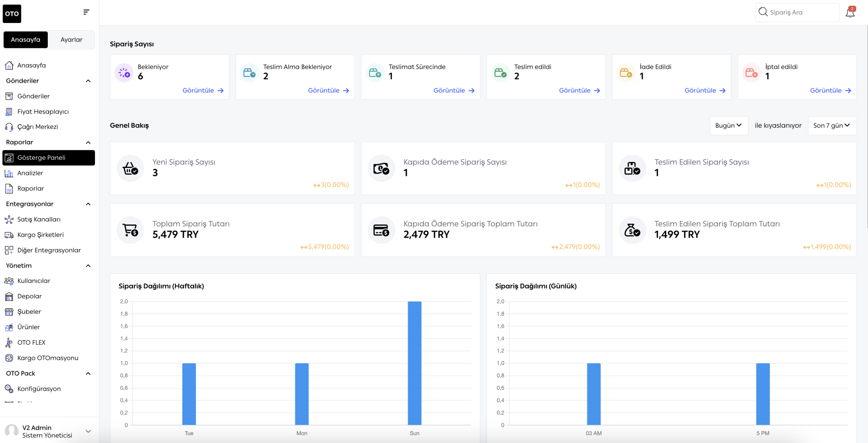This screenshot has width=868, height=443.
Task: Open Kullanıcılar menu item
Action: pos(48,281)
